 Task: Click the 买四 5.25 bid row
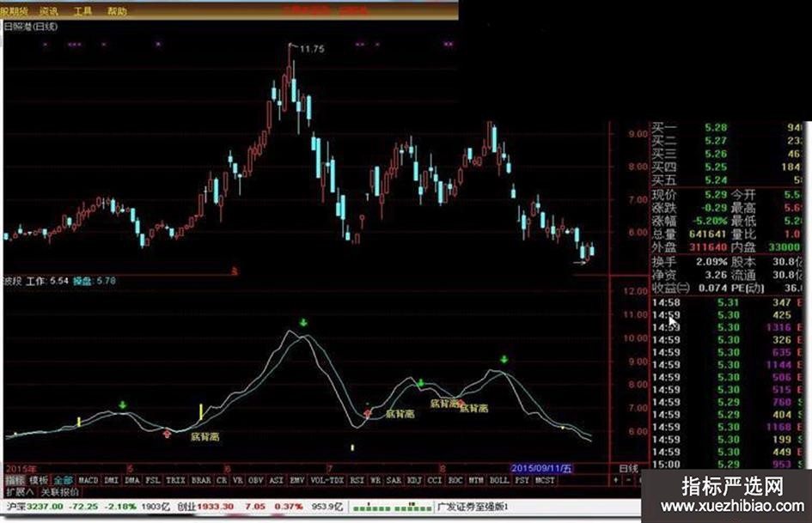[728, 167]
